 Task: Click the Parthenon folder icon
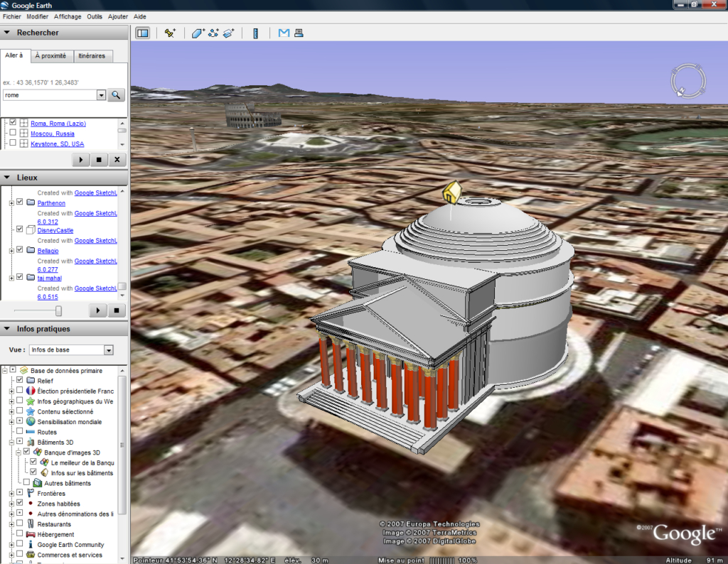(x=31, y=202)
